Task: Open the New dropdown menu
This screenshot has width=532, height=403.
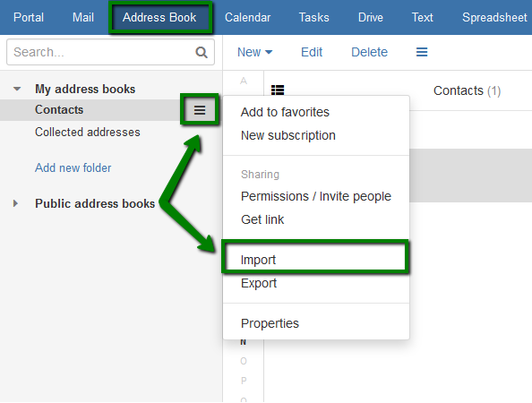Action: tap(254, 52)
